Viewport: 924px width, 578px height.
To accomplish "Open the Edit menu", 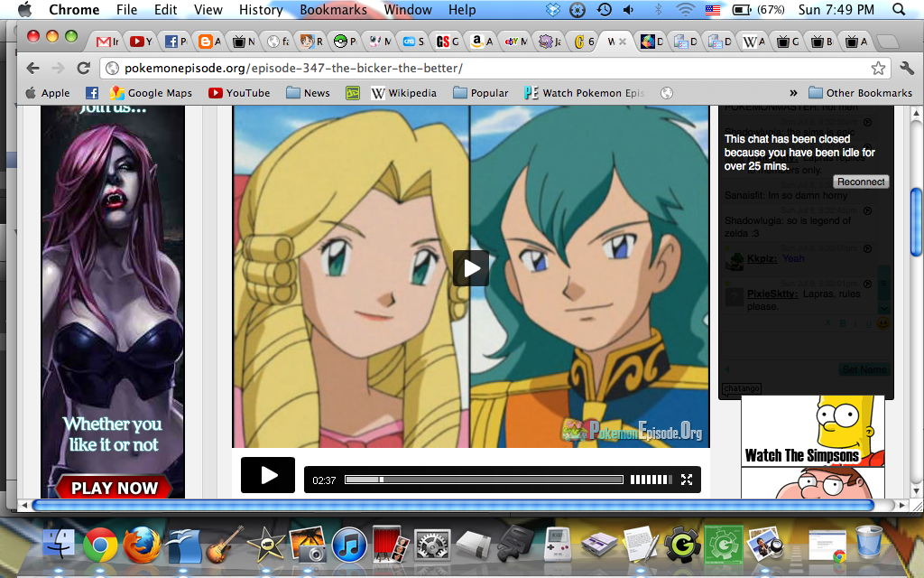I will pos(166,9).
